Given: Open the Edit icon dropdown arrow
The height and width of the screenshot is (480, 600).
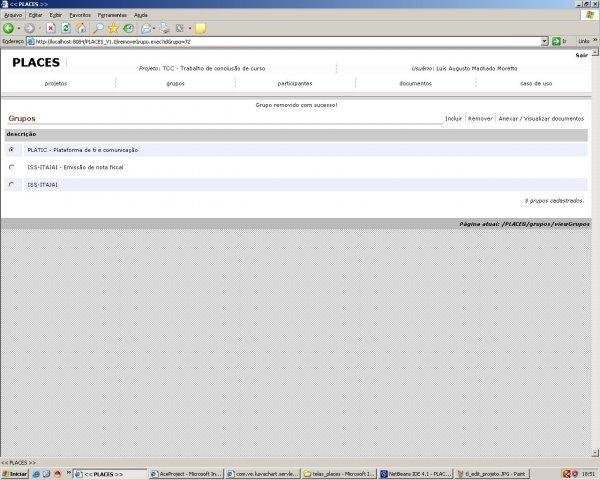Looking at the screenshot, I should [190, 28].
